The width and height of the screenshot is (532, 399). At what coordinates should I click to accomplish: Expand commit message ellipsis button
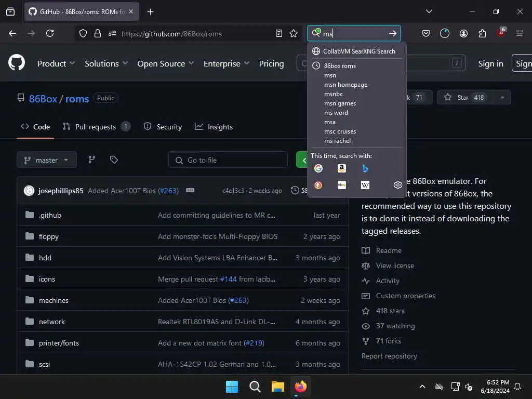(190, 190)
